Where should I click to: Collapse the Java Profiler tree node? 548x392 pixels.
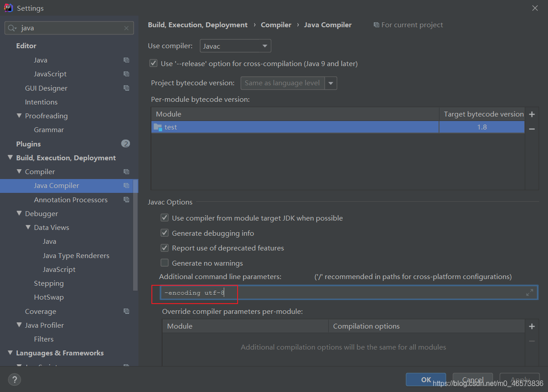tap(19, 325)
